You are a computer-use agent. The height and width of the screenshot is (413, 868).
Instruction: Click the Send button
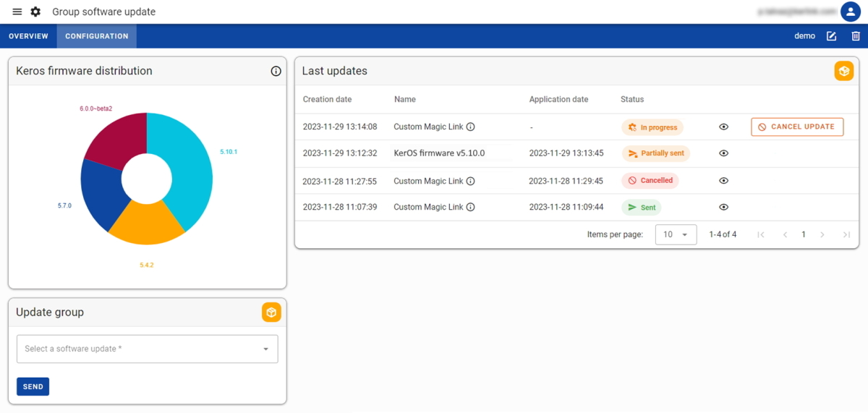pyautogui.click(x=33, y=387)
